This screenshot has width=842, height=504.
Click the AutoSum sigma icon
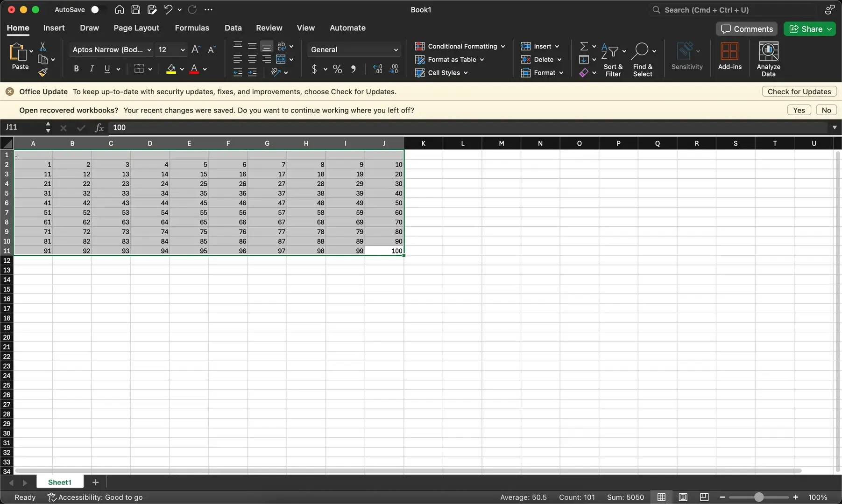point(584,46)
